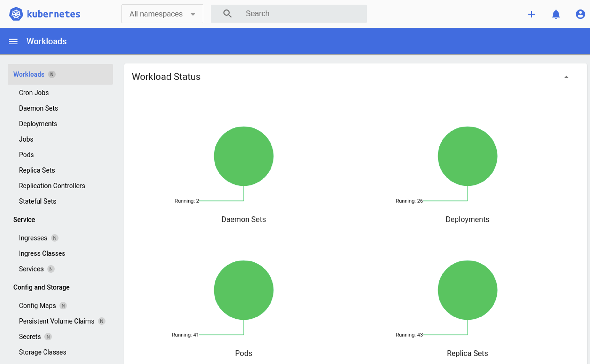Open the All namespaces dropdown
The width and height of the screenshot is (590, 364).
pyautogui.click(x=162, y=14)
